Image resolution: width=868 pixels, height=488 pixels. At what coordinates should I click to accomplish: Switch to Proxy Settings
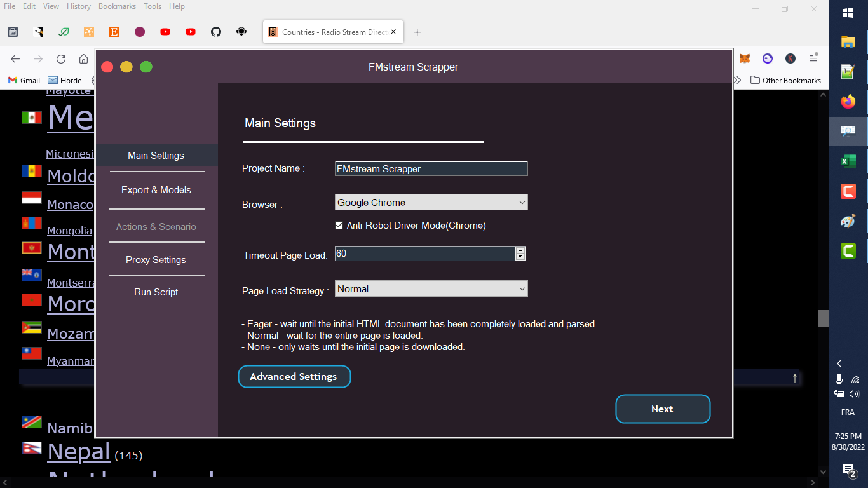[x=156, y=259]
